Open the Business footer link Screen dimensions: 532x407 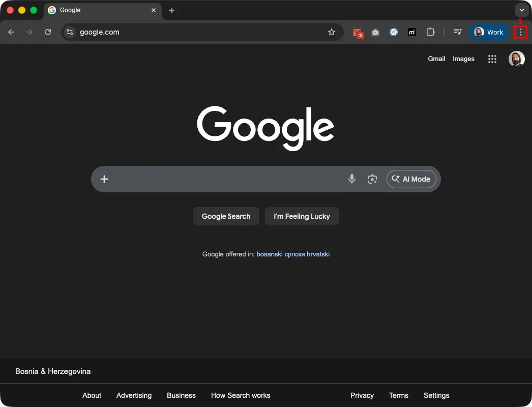coord(181,395)
